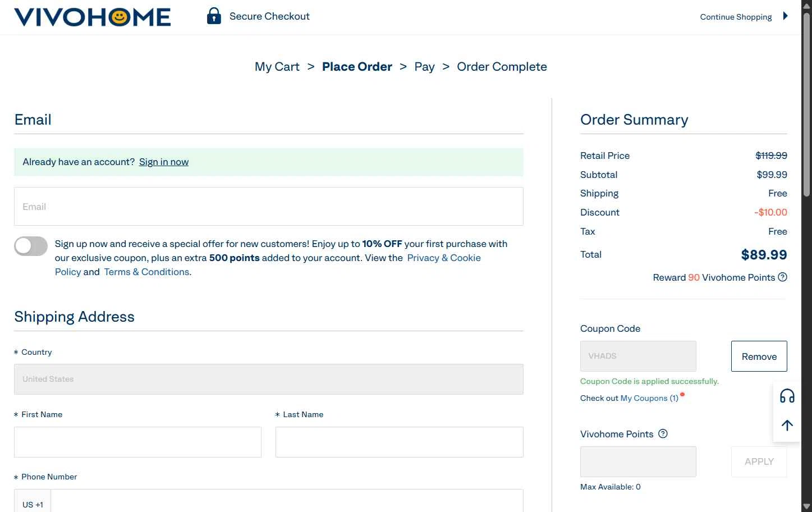Click the Sign in now link
Screen dimensions: 812x512
click(x=164, y=162)
